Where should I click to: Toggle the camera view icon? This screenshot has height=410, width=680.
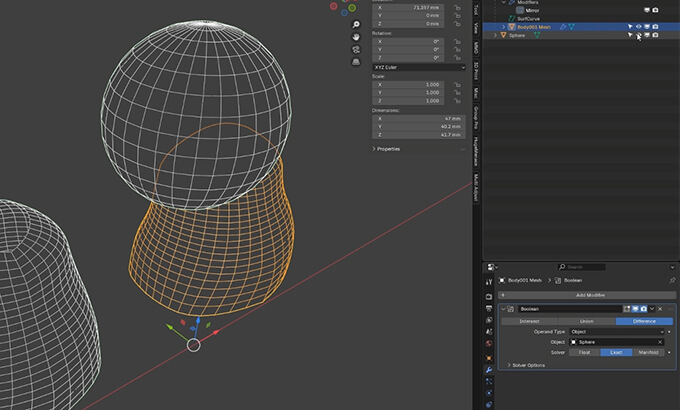[x=356, y=49]
